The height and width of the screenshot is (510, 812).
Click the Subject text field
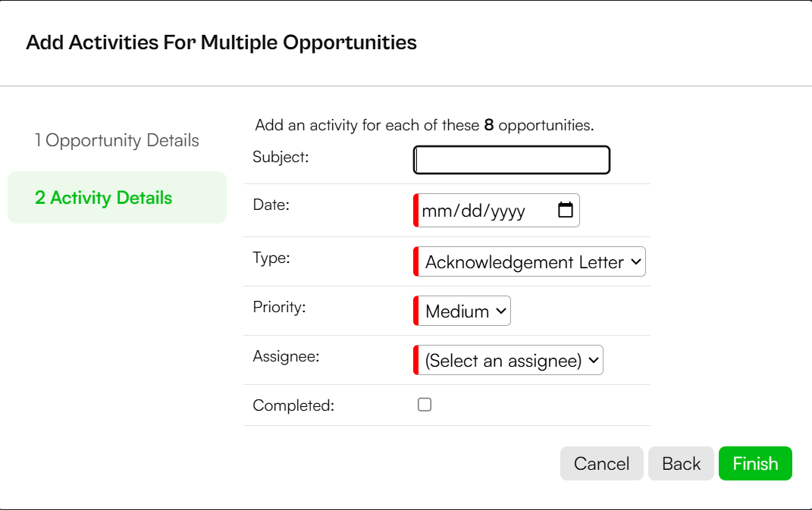pos(512,160)
